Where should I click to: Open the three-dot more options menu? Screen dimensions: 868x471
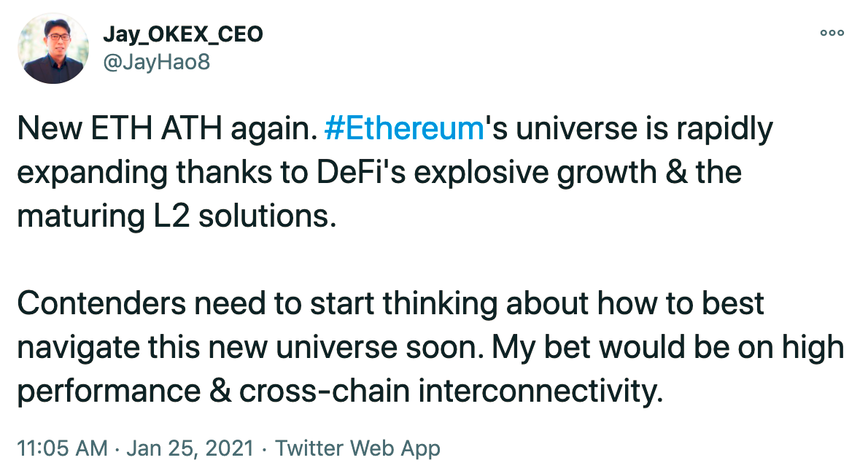point(832,34)
